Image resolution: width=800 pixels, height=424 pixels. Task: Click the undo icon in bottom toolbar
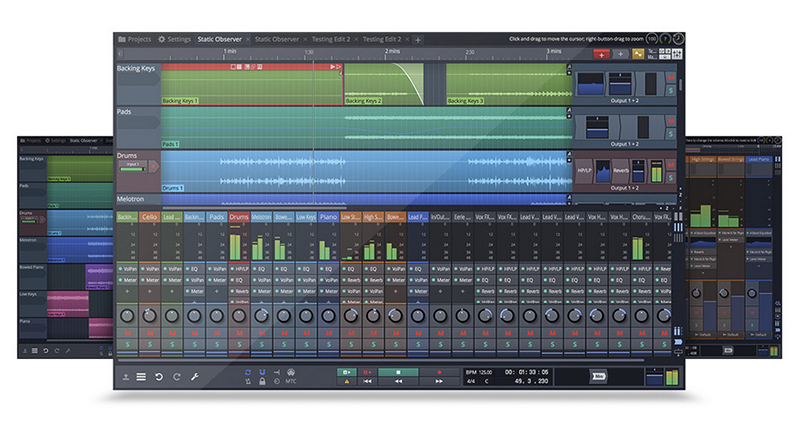(158, 376)
